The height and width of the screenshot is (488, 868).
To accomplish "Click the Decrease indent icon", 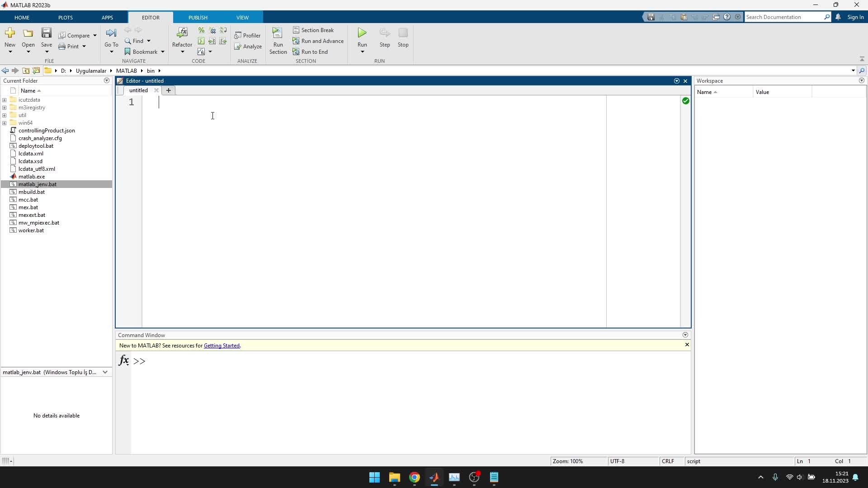I will pyautogui.click(x=223, y=41).
